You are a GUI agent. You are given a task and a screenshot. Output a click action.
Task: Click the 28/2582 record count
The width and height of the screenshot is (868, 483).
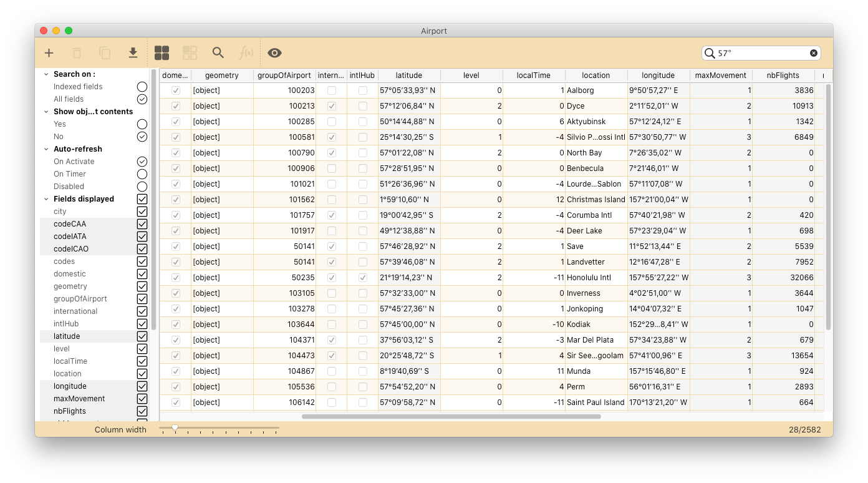click(805, 429)
